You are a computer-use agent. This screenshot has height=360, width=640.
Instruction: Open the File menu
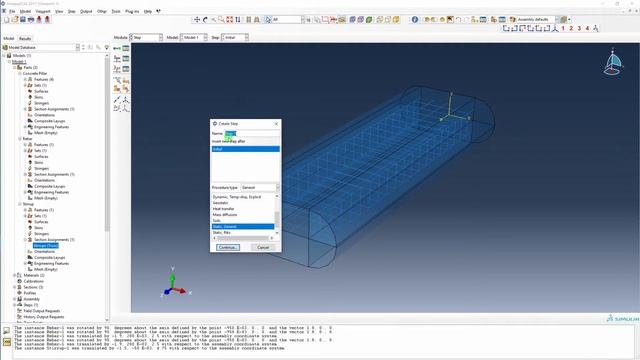pos(12,11)
